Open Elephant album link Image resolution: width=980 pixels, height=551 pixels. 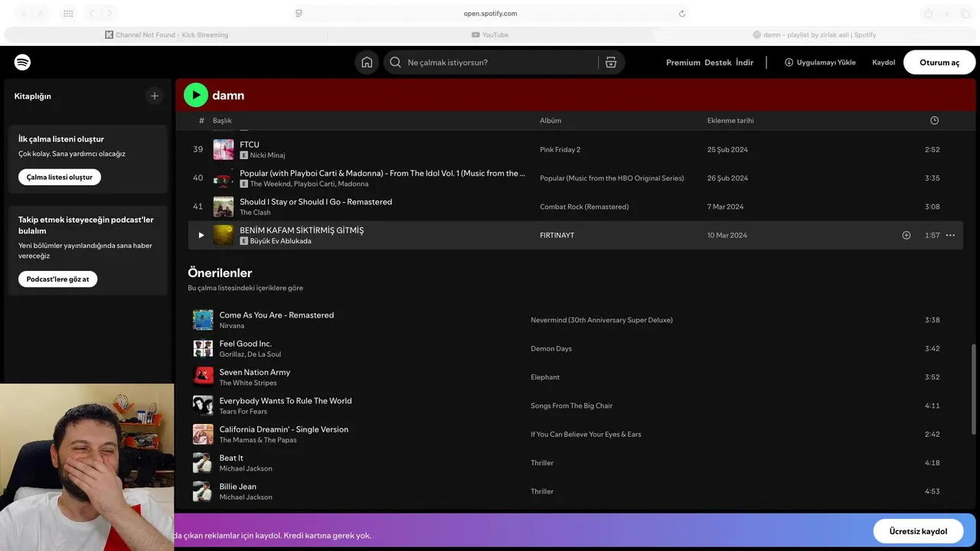pyautogui.click(x=545, y=377)
